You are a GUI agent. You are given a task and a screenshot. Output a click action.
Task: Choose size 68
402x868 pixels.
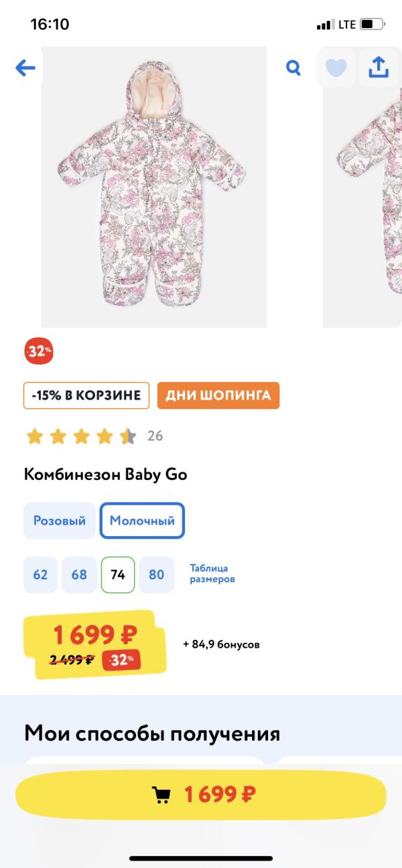(79, 575)
